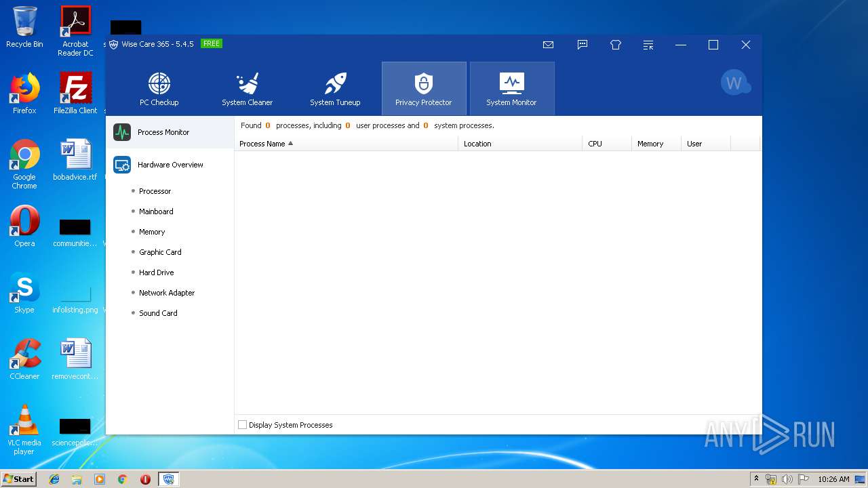The width and height of the screenshot is (868, 488).
Task: Show hidden tray icons arrow
Action: [756, 479]
